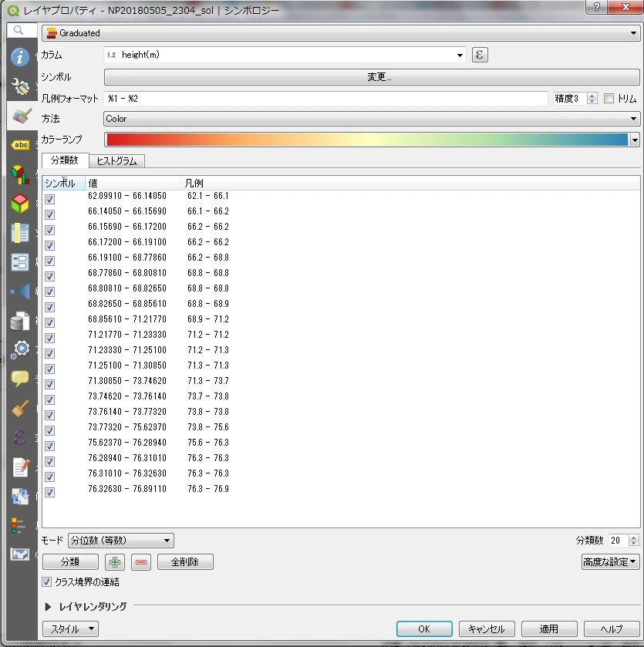
Task: Open the Rendering brush page icon
Action: (x=20, y=409)
